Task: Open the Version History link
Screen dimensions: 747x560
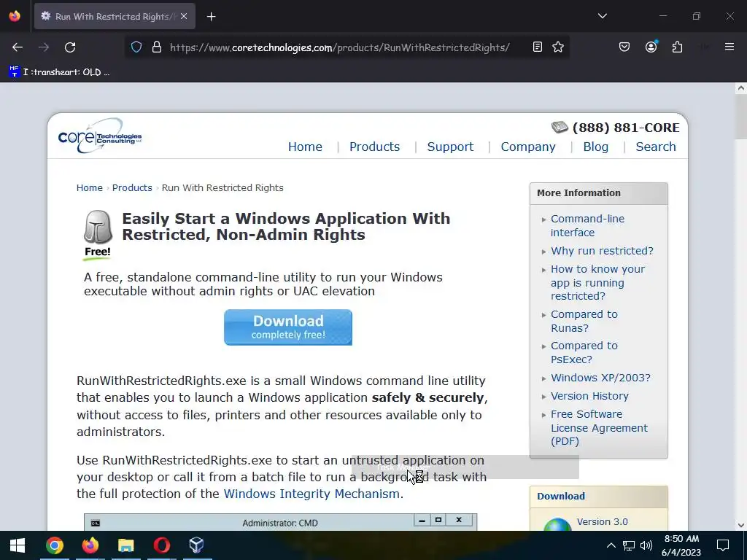Action: click(589, 396)
